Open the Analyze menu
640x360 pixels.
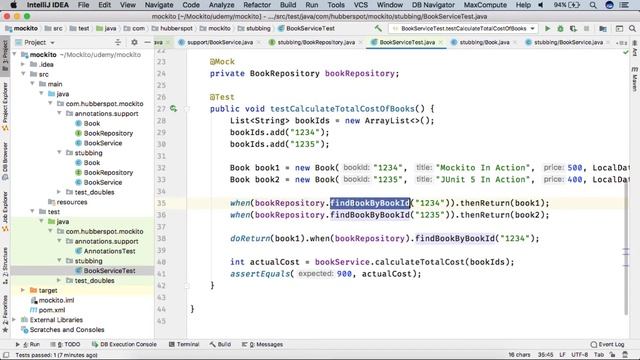(x=221, y=5)
